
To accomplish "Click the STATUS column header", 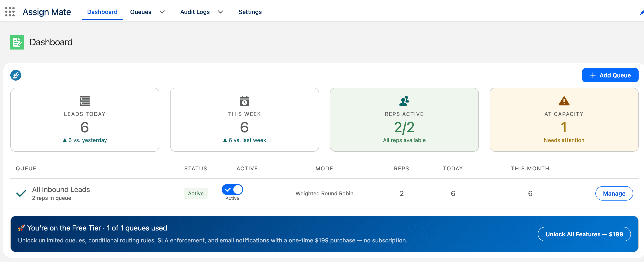I will tap(196, 169).
